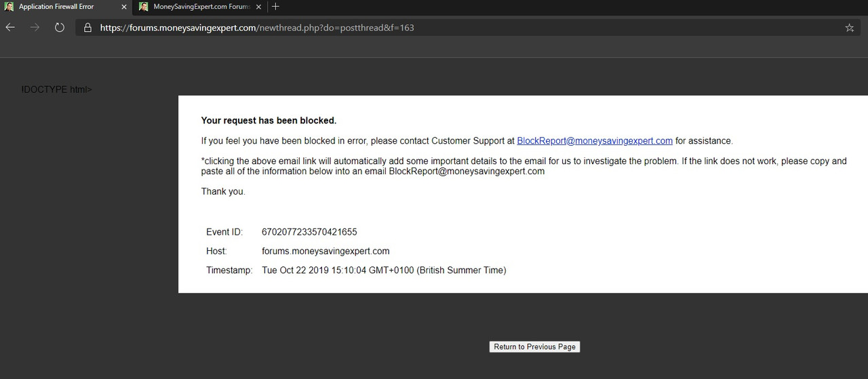Viewport: 868px width, 379px height.
Task: Click the favicon on the MoneySavingExpert.com Forums tab
Action: pos(144,7)
